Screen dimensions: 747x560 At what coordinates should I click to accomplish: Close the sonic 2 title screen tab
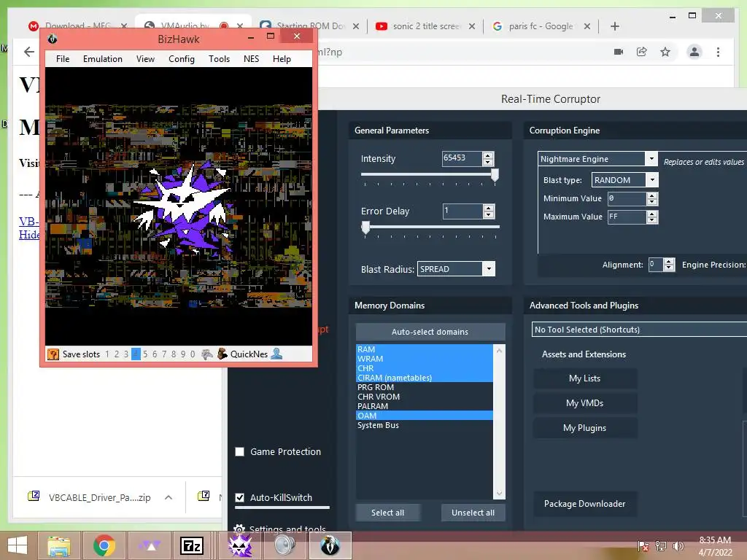(x=472, y=26)
